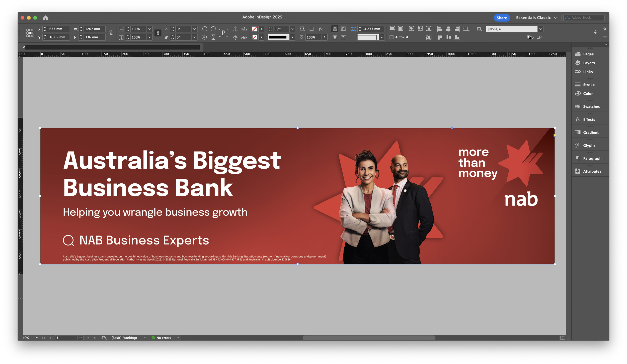Click the Quick Apply lightning icon
627x364 pixels.
pyautogui.click(x=595, y=32)
